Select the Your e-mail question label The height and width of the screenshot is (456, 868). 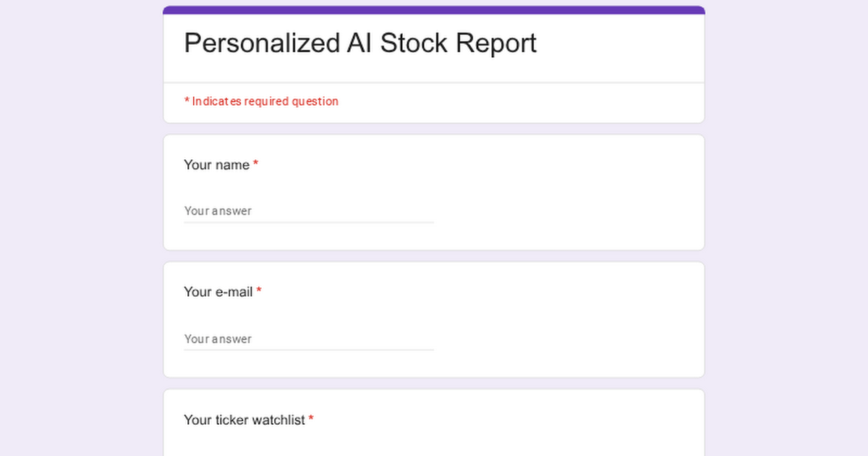(x=218, y=292)
